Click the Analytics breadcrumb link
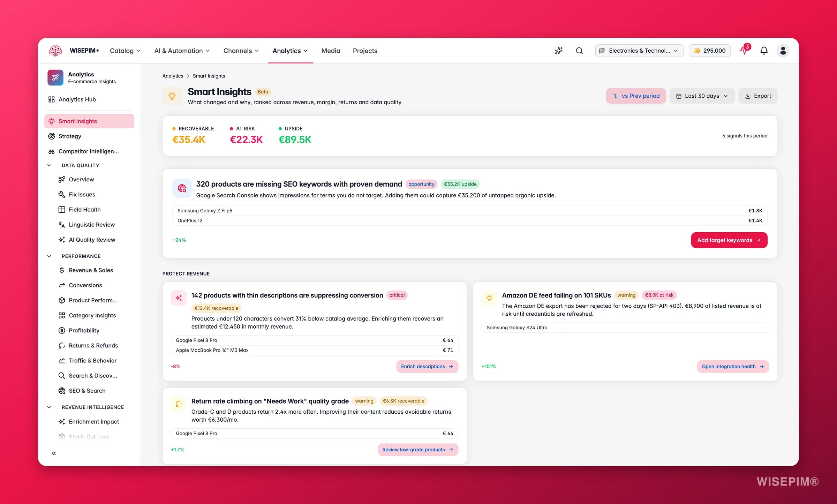837x504 pixels. [173, 76]
